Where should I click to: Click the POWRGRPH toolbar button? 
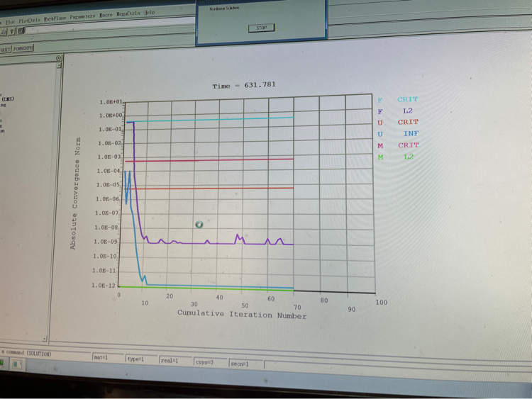[23, 48]
